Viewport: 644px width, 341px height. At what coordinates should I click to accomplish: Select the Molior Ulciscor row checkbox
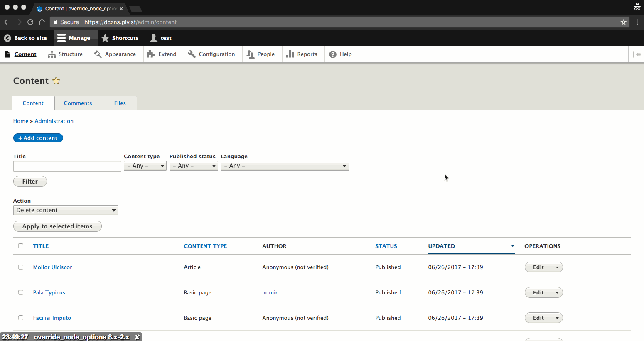click(x=21, y=267)
